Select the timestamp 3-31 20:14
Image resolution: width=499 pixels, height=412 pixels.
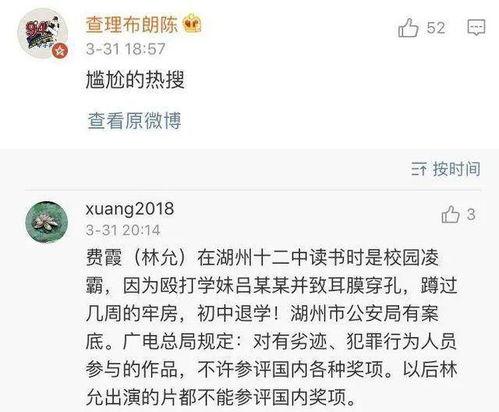pyautogui.click(x=123, y=230)
